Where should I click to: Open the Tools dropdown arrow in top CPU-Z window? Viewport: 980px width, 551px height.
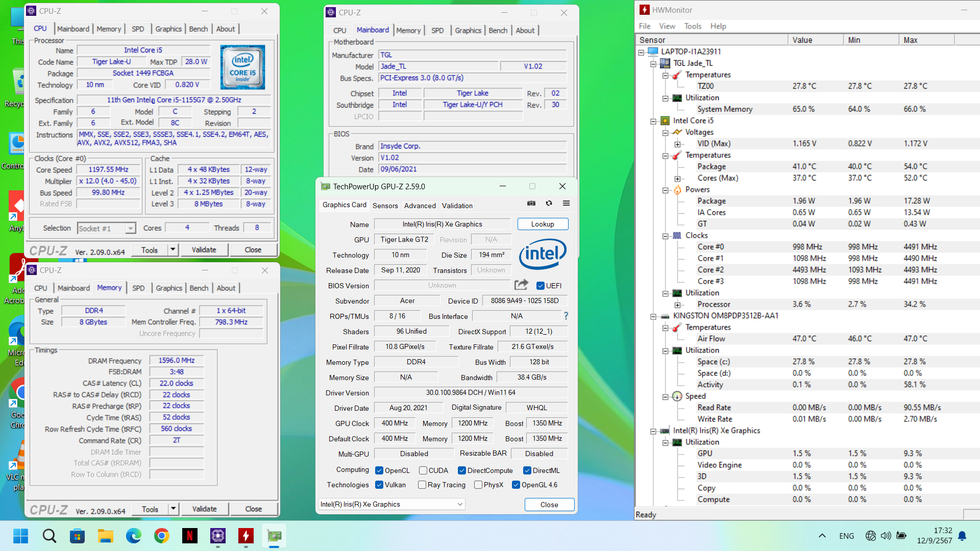click(173, 249)
